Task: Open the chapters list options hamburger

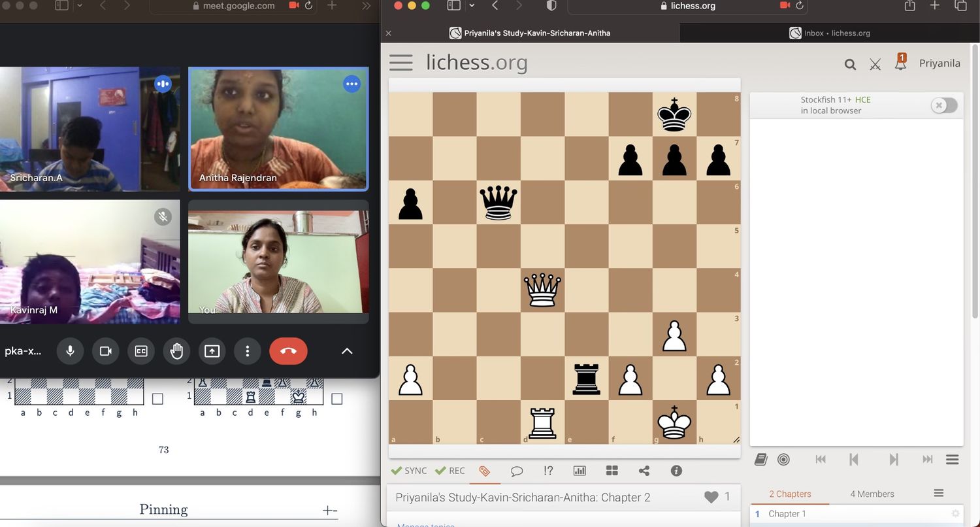Action: point(939,493)
